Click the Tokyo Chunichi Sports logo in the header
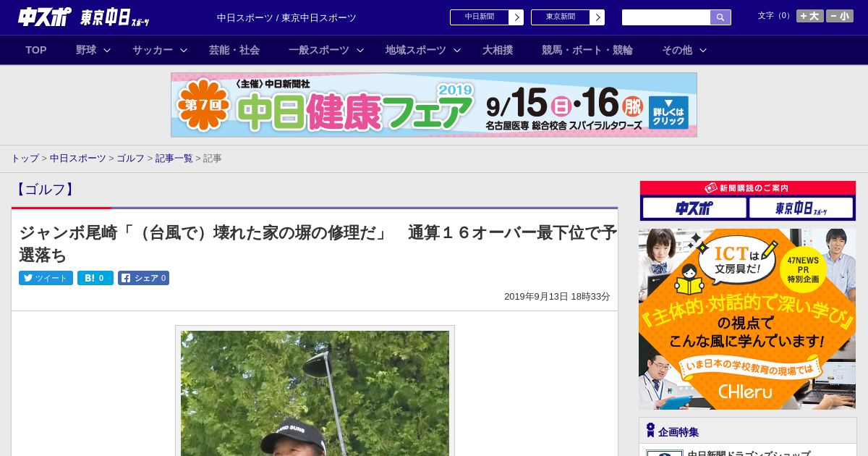 [114, 17]
